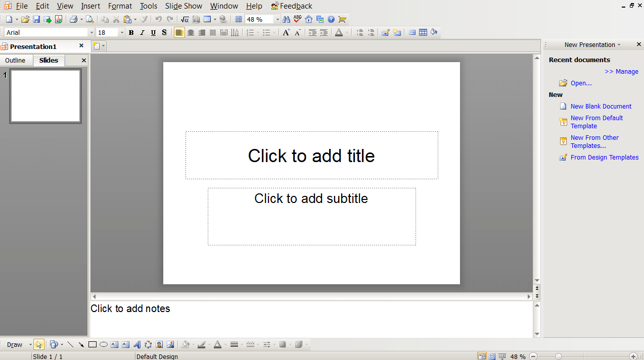Select slide 1 thumbnail
This screenshot has height=360, width=644.
(45, 96)
